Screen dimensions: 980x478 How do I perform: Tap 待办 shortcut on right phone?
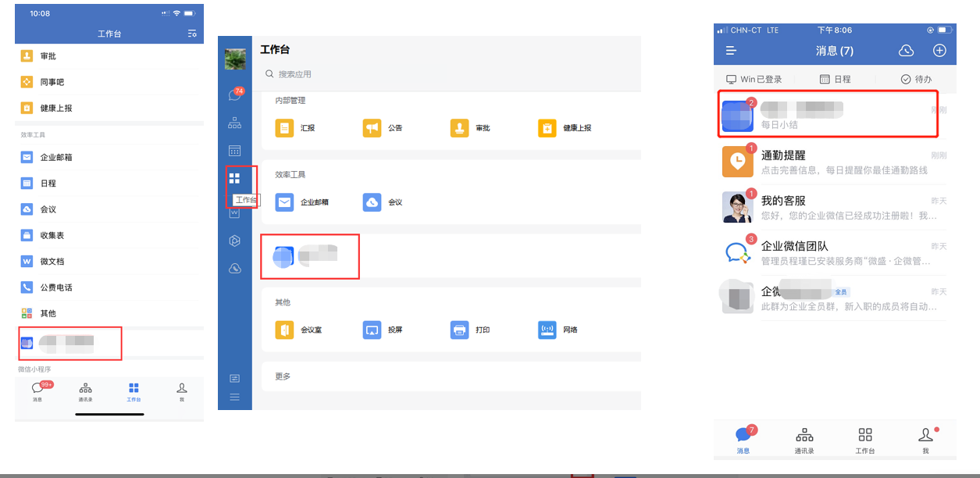pyautogui.click(x=916, y=79)
